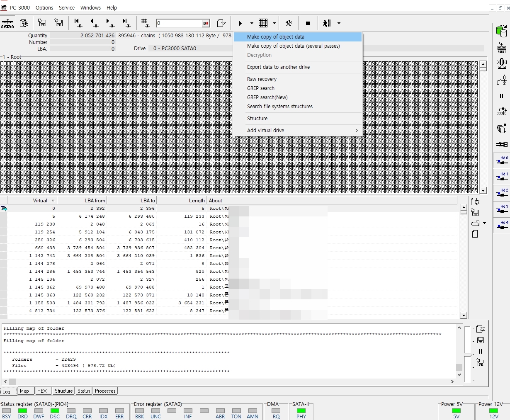Image resolution: width=510 pixels, height=420 pixels.
Task: Choose Export data to another drive
Action: (x=297, y=67)
